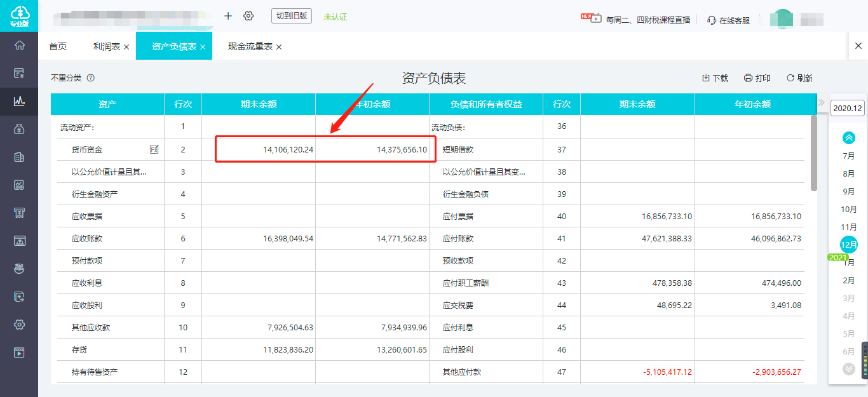
Task: Click the 打印 button
Action: coord(757,78)
